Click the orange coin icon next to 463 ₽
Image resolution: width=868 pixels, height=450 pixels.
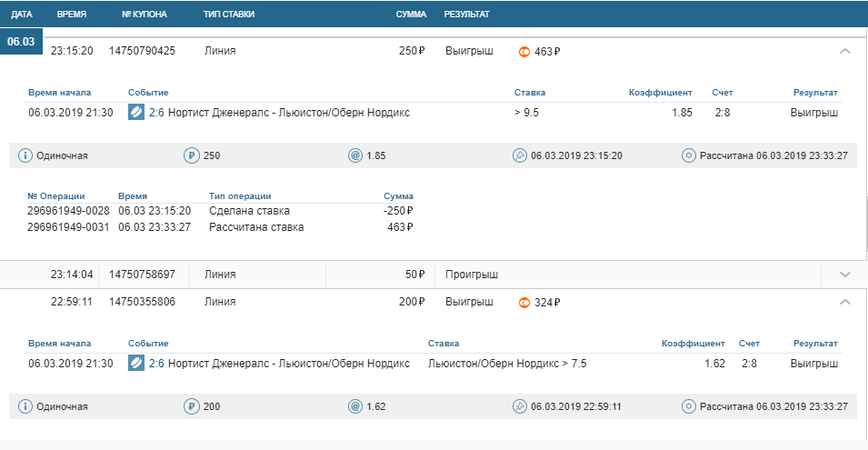pos(524,52)
